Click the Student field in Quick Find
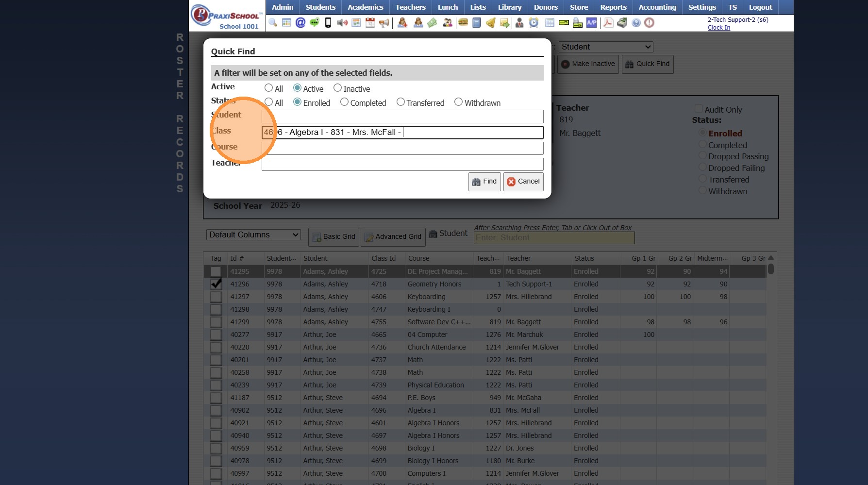 click(402, 117)
